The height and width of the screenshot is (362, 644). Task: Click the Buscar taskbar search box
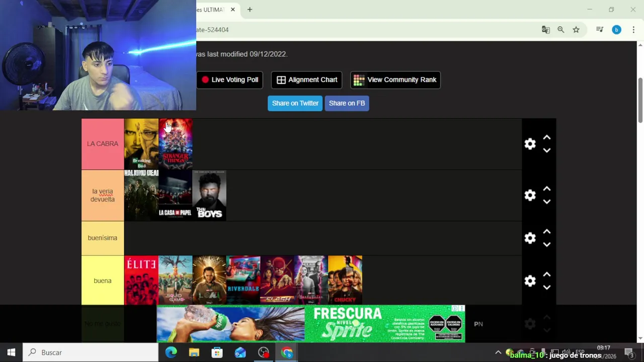[91, 352]
